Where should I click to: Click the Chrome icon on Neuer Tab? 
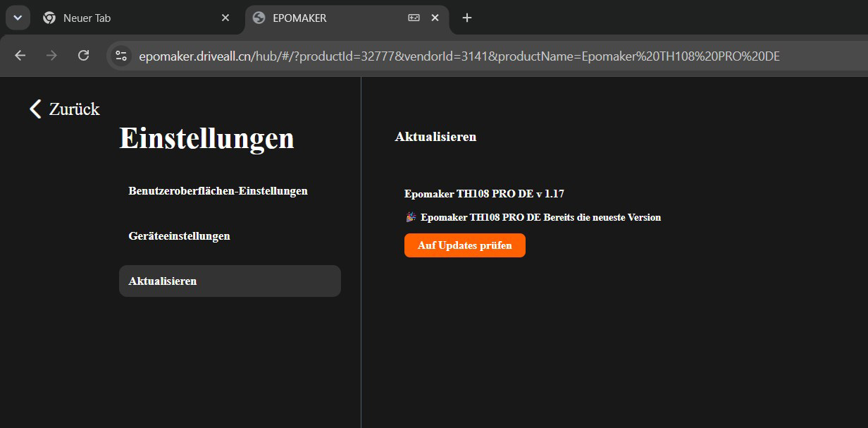tap(49, 18)
